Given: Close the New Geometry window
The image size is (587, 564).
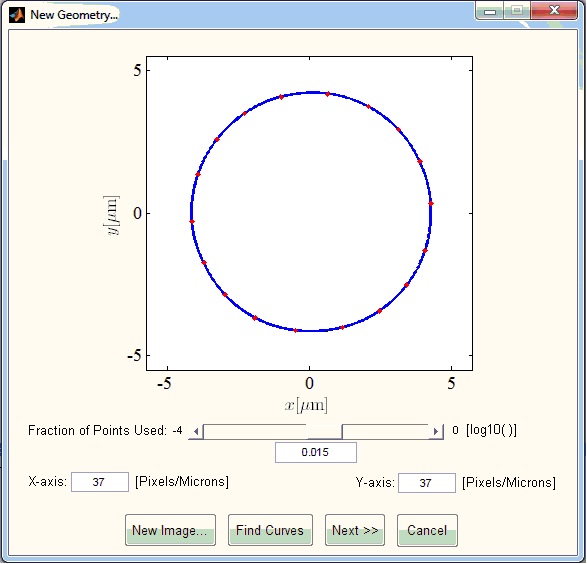Looking at the screenshot, I should (554, 10).
